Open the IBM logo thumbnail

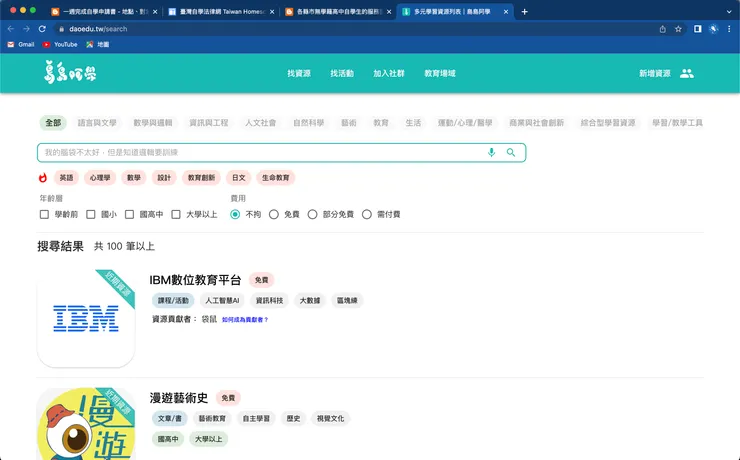(x=86, y=318)
